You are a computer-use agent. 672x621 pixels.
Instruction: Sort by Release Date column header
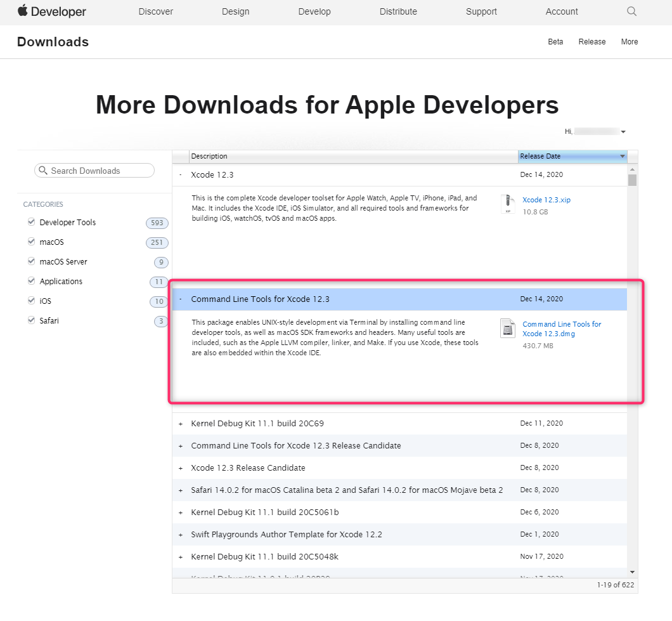[572, 156]
